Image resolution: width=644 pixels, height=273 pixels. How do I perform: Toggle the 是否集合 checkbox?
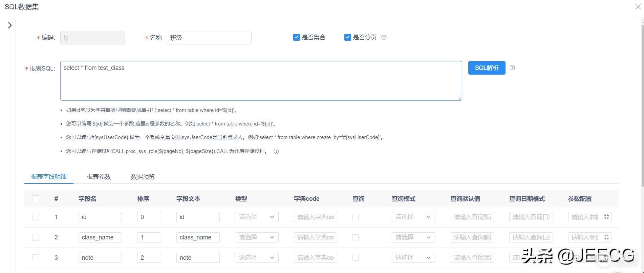[x=297, y=37]
